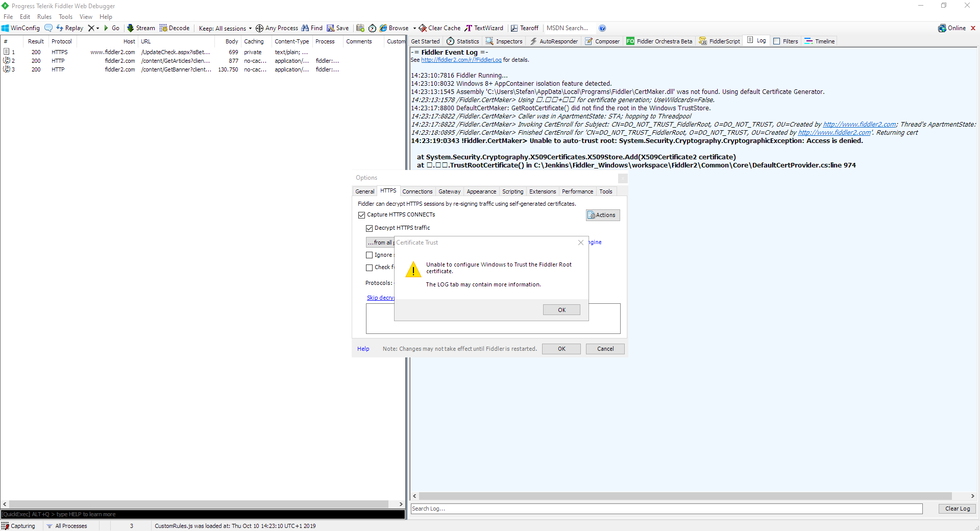Open the FiddlerLog help link
Screen dimensions: 980x531
tap(461, 60)
